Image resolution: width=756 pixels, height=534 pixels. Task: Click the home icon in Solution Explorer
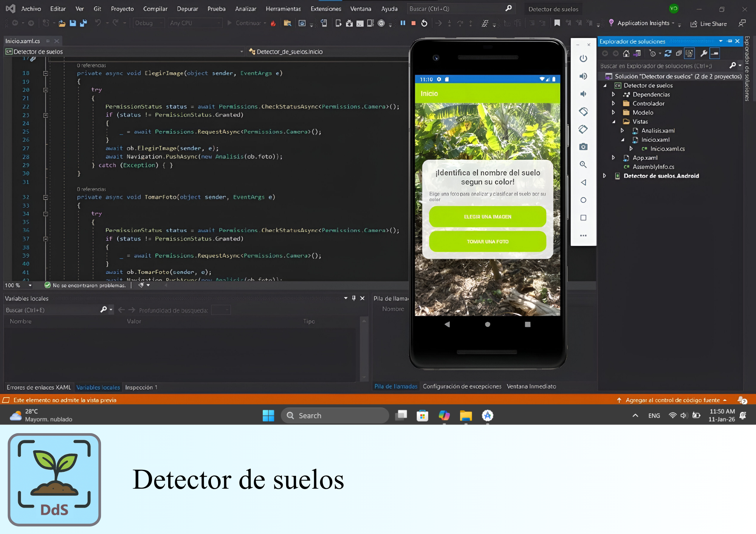pos(626,53)
